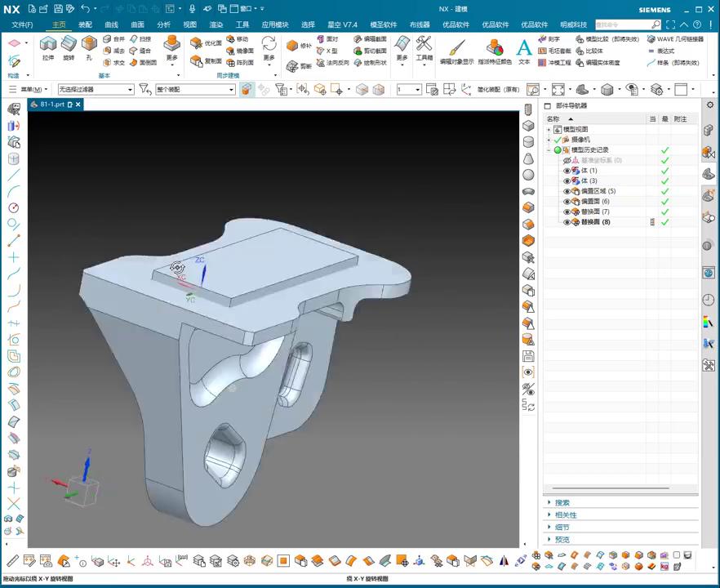Toggle visibility of 替换面 (7) feature
720x588 pixels.
[567, 212]
